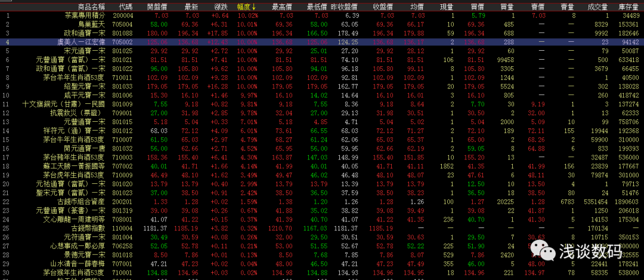Click code cell 709001
The width and height of the screenshot is (644, 280).
tap(122, 112)
